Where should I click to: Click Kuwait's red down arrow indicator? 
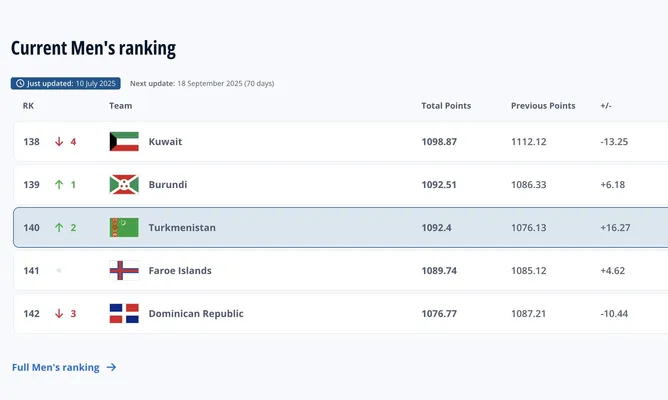pyautogui.click(x=59, y=141)
